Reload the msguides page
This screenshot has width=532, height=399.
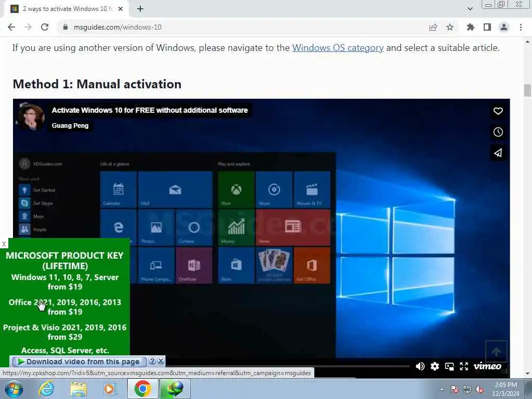coord(45,27)
